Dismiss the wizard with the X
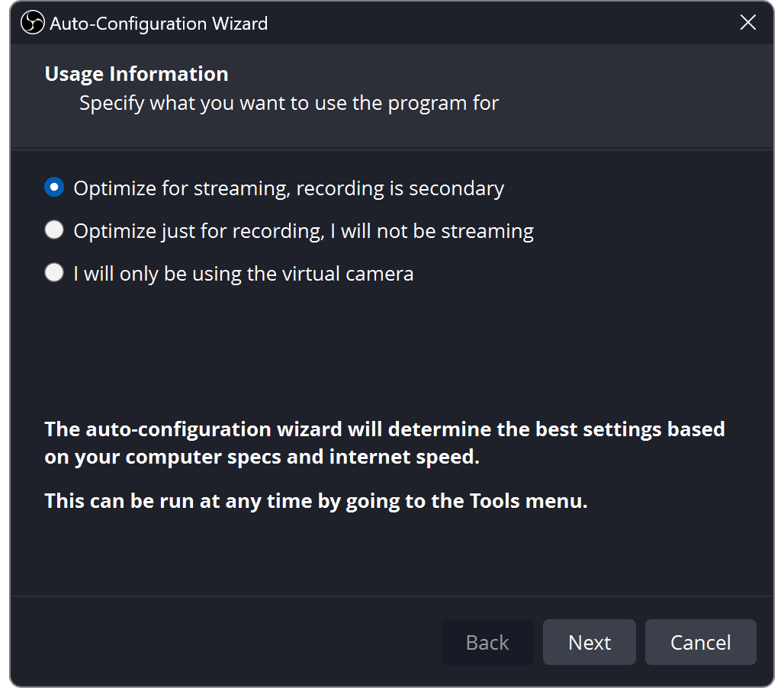Screen dimensions: 784x697 point(747,22)
